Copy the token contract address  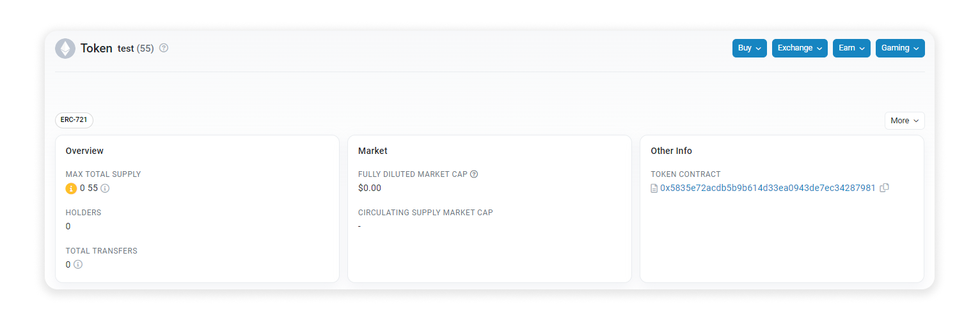coord(884,188)
